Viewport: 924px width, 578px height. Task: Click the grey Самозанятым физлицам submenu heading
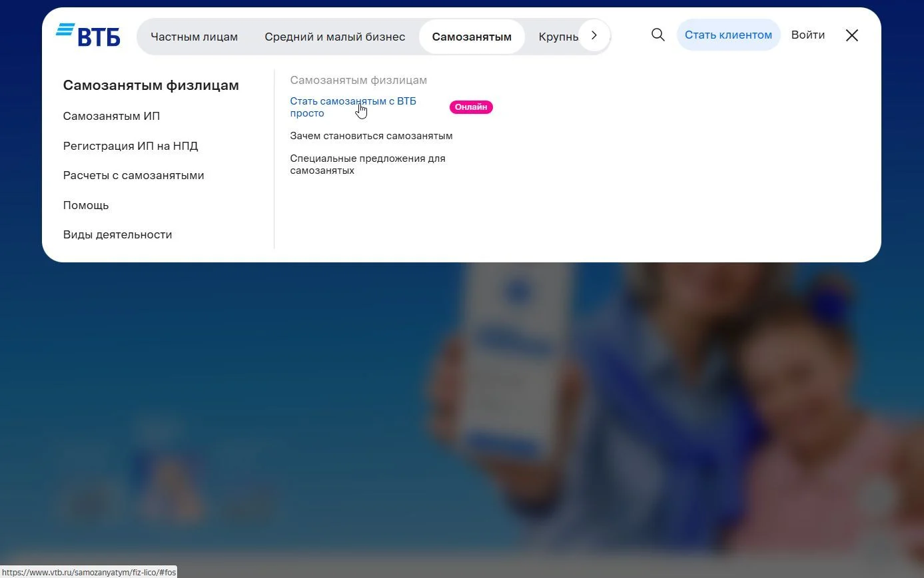pos(358,80)
